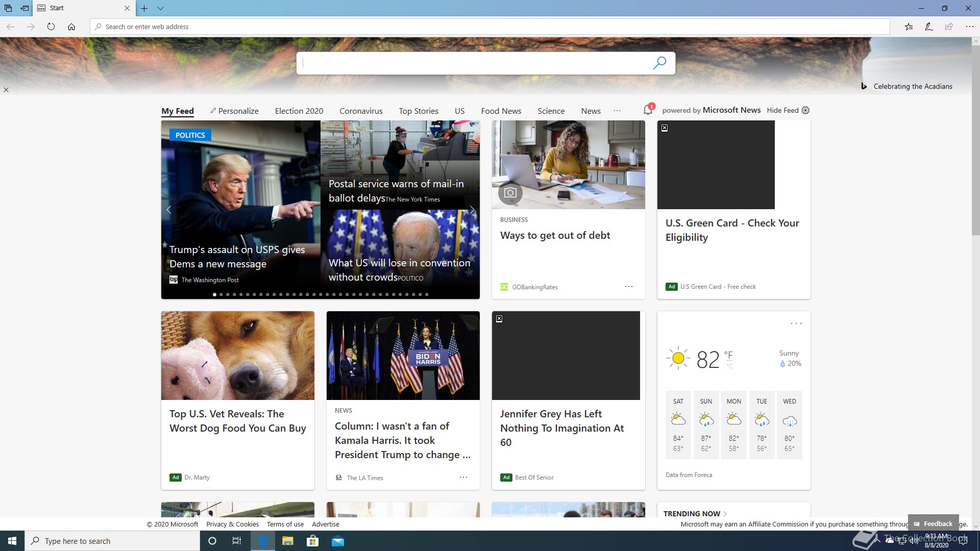Viewport: 980px width, 551px height.
Task: View the SUN forecast day column
Action: point(706,425)
